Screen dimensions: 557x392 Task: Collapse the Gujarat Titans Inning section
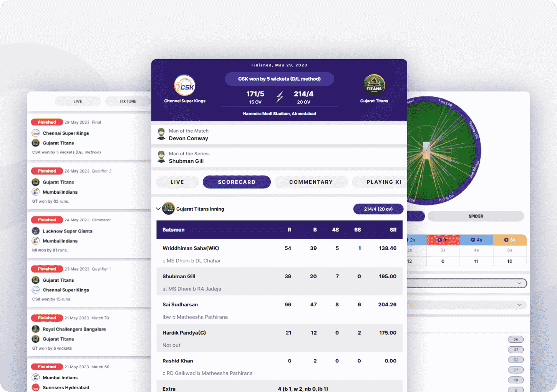click(x=158, y=209)
